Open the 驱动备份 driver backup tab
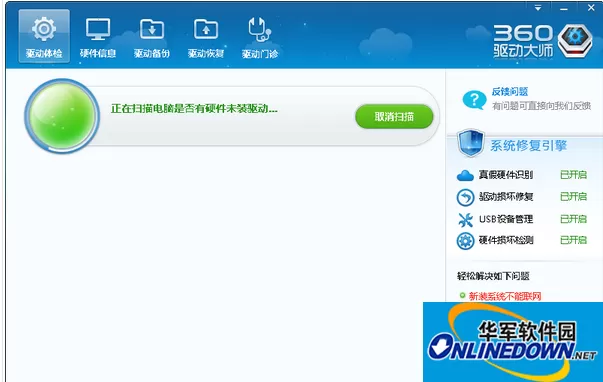The height and width of the screenshot is (382, 603). [x=152, y=37]
